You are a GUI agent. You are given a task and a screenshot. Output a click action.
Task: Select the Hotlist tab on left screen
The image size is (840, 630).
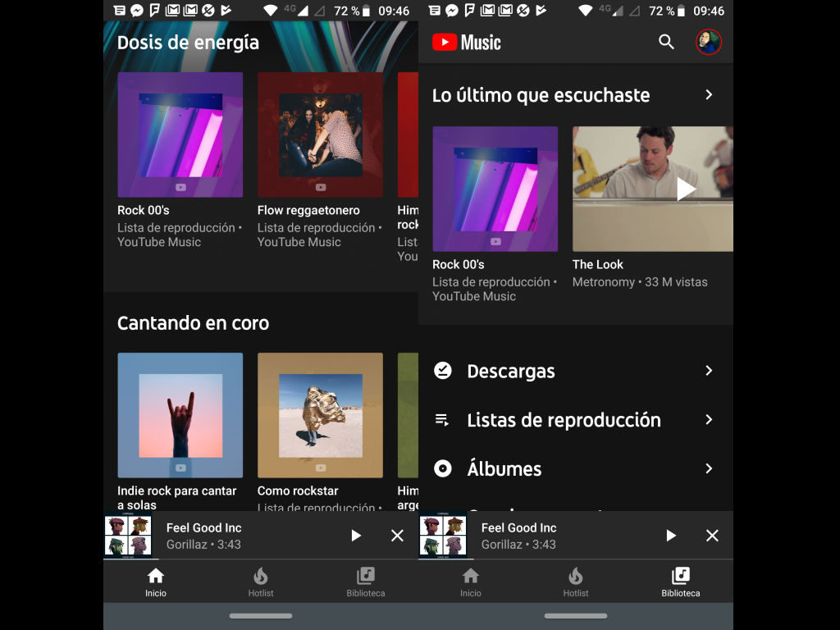click(x=260, y=582)
